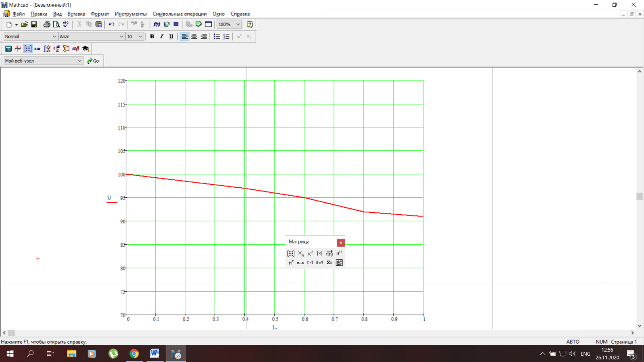Image resolution: width=644 pixels, height=362 pixels.
Task: Open the Graph toolbar palette
Action: coord(18,49)
